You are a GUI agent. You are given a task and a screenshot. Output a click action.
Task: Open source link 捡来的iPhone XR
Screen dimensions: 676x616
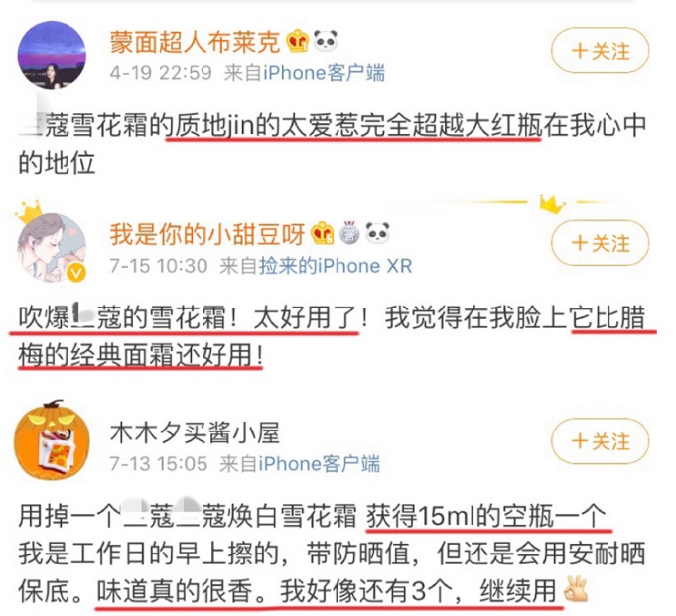tap(336, 266)
